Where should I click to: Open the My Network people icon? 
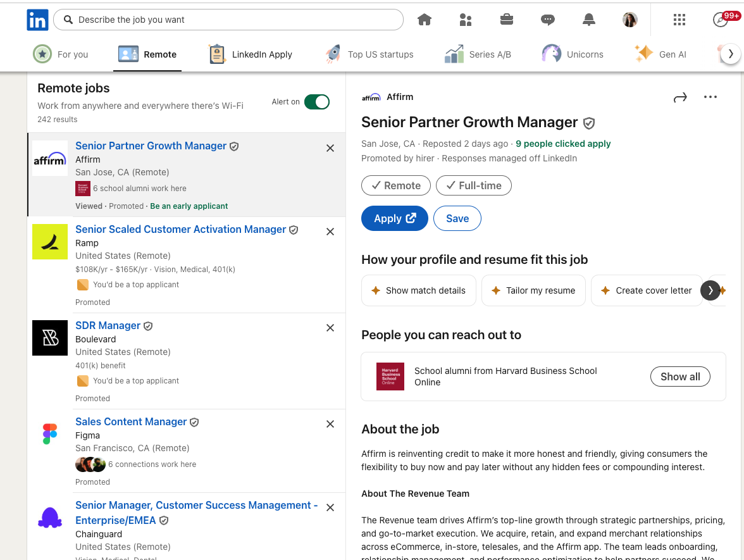point(466,20)
